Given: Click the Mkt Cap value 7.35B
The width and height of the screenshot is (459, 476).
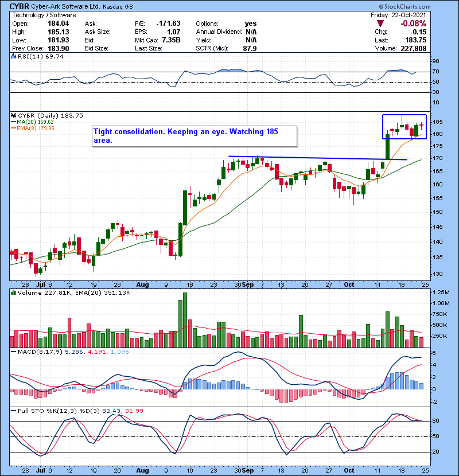Looking at the screenshot, I should pyautogui.click(x=172, y=40).
